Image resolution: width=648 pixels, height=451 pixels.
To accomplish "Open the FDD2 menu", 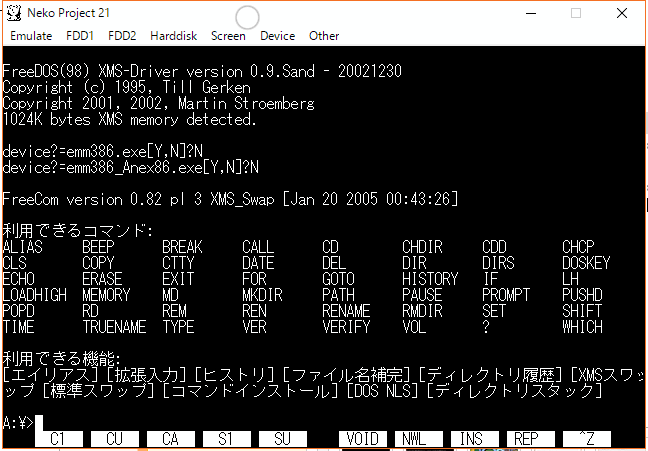I will pos(122,36).
